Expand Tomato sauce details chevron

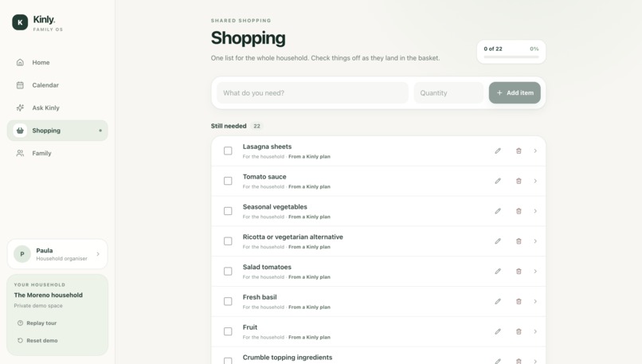tap(535, 181)
